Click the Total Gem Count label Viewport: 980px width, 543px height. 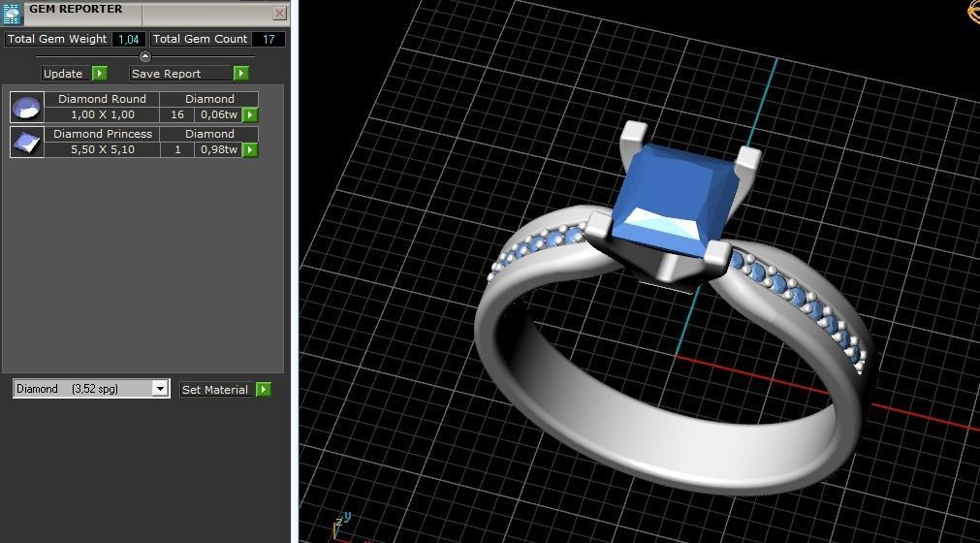pos(200,39)
